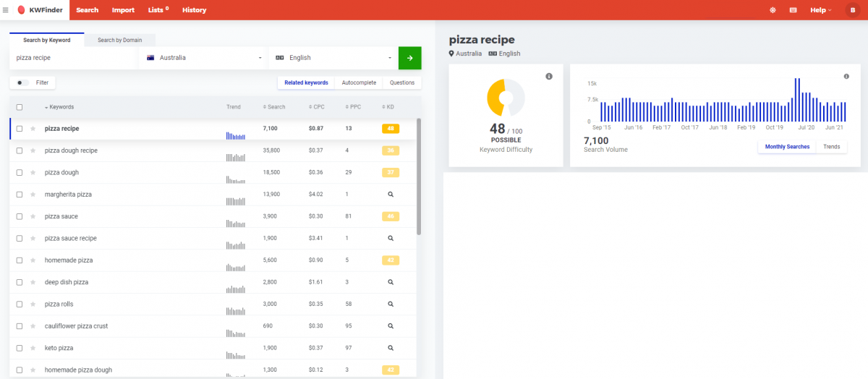Open History in top navigation
Image resolution: width=868 pixels, height=379 pixels.
coord(194,10)
